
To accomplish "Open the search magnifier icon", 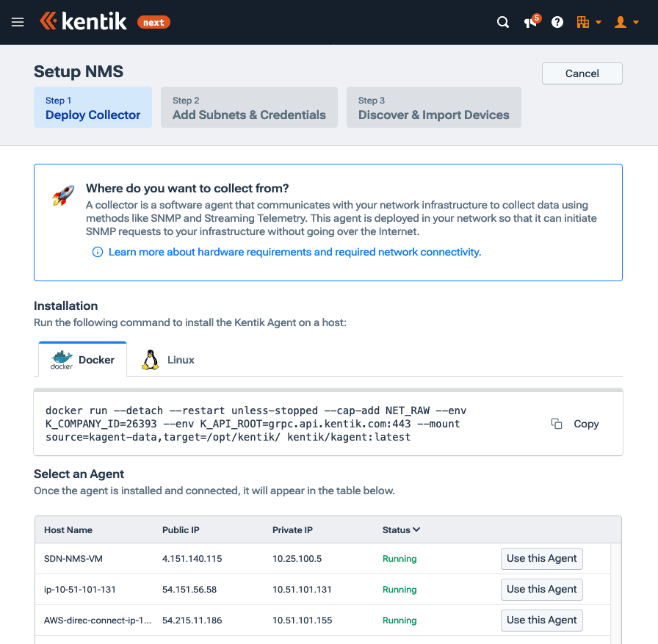I will click(503, 22).
